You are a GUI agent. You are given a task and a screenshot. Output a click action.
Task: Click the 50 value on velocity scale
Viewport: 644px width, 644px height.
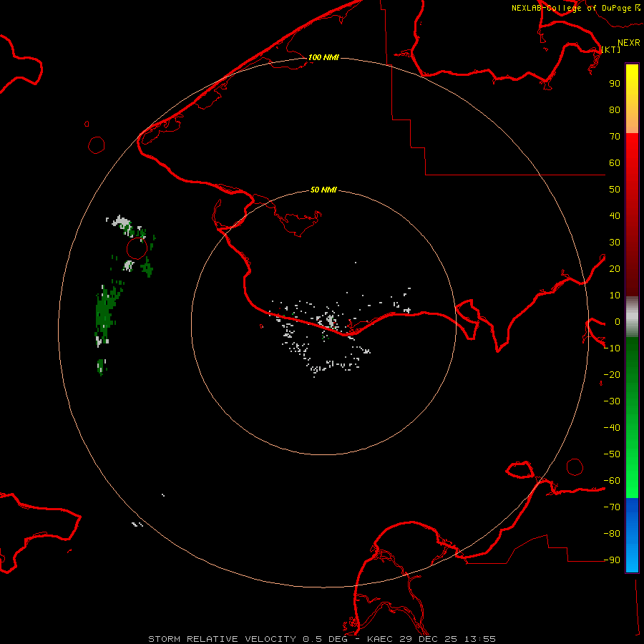615,190
